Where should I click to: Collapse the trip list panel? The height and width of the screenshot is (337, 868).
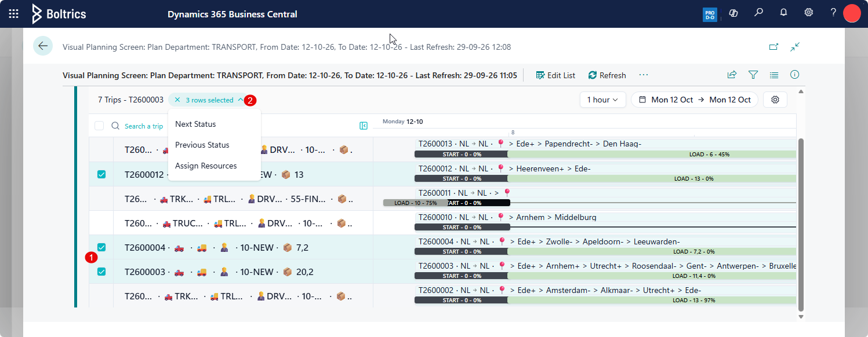point(364,126)
